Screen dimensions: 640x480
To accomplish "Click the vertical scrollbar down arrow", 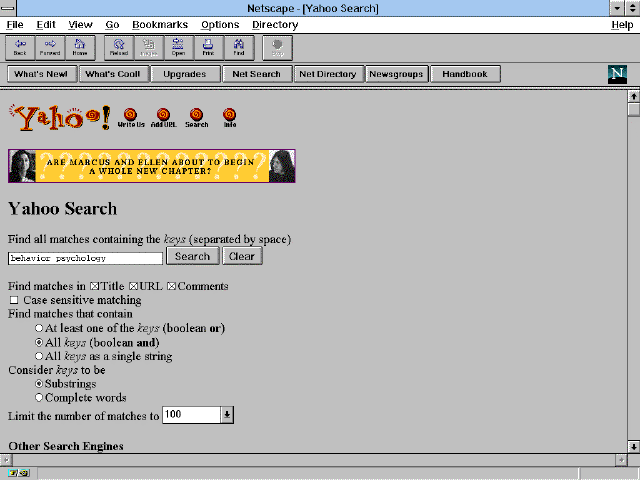I will 633,446.
